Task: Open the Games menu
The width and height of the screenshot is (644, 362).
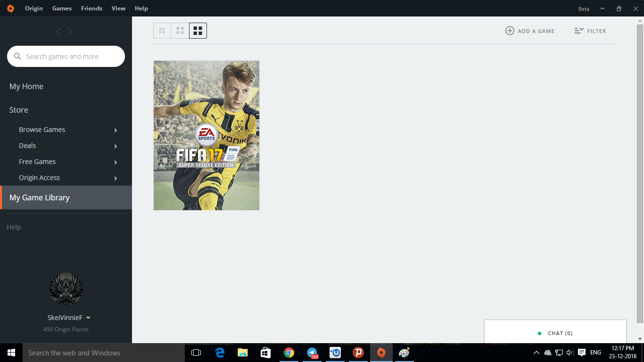Action: click(62, 8)
